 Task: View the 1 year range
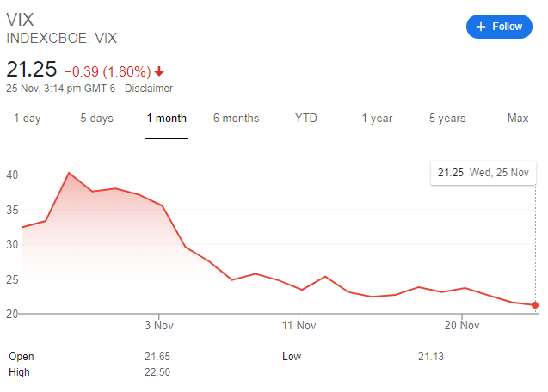point(377,118)
